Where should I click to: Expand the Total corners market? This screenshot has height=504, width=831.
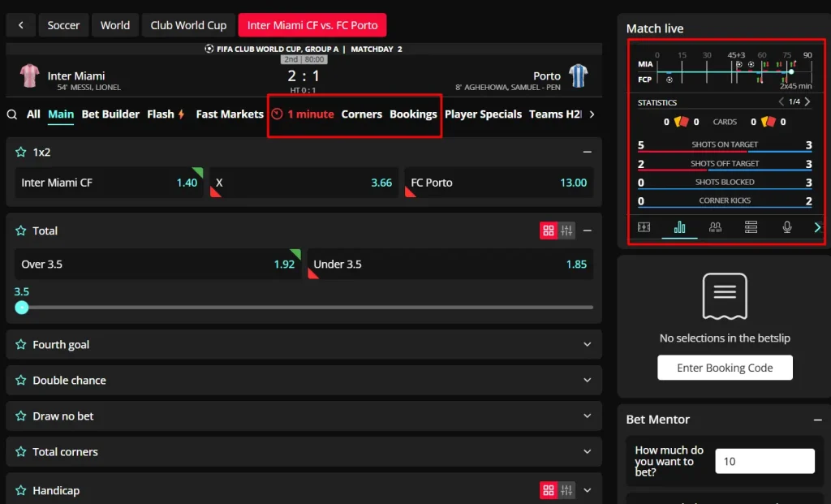coord(588,451)
